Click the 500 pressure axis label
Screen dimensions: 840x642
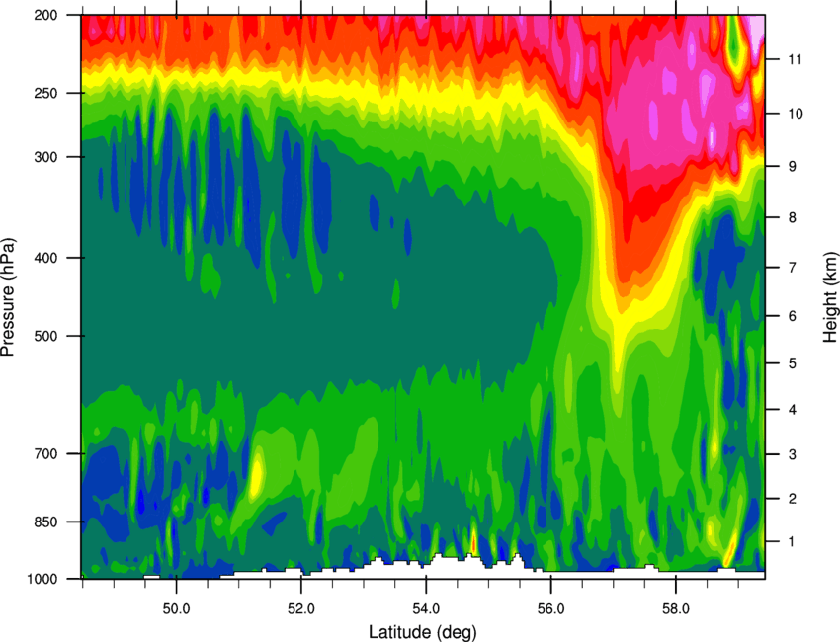(45, 336)
